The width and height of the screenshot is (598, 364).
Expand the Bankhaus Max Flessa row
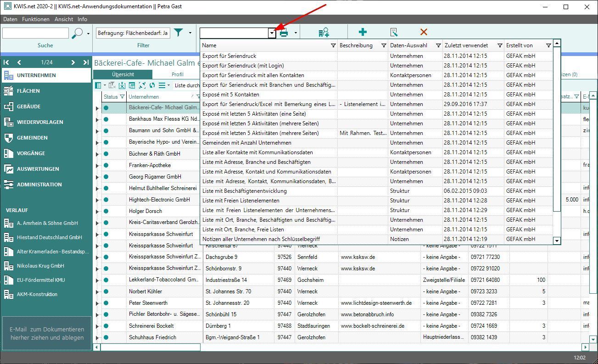97,120
